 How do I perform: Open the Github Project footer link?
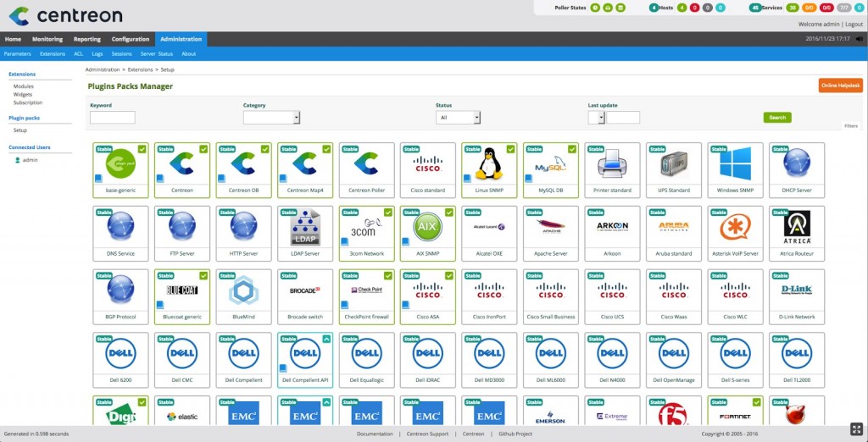click(515, 434)
